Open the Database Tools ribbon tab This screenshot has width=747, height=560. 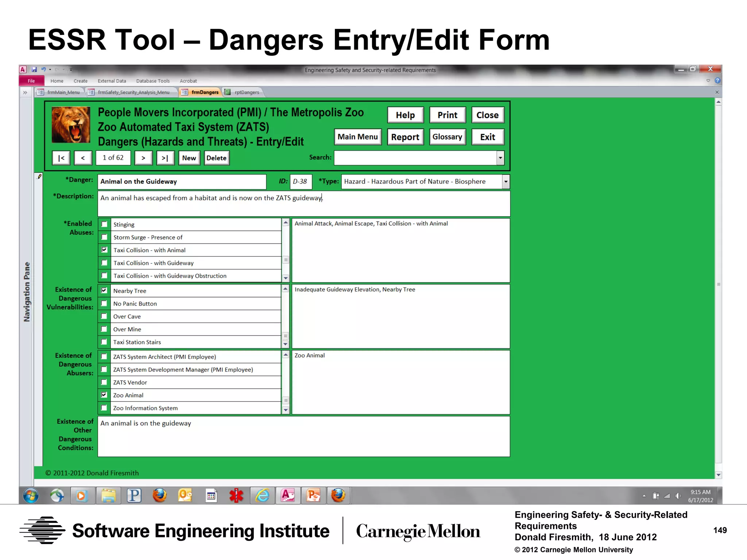(153, 81)
